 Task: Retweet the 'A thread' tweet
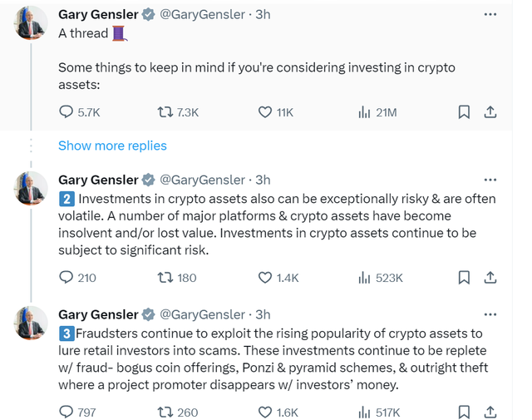pyautogui.click(x=165, y=112)
